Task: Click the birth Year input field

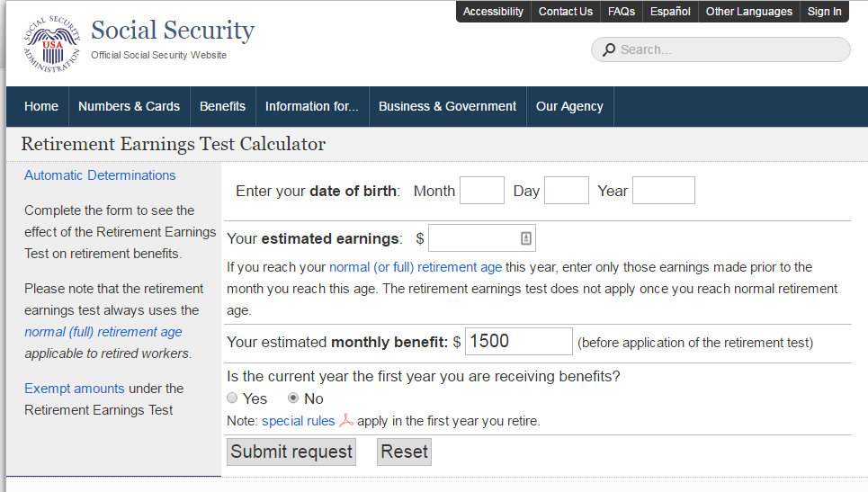Action: tap(663, 191)
